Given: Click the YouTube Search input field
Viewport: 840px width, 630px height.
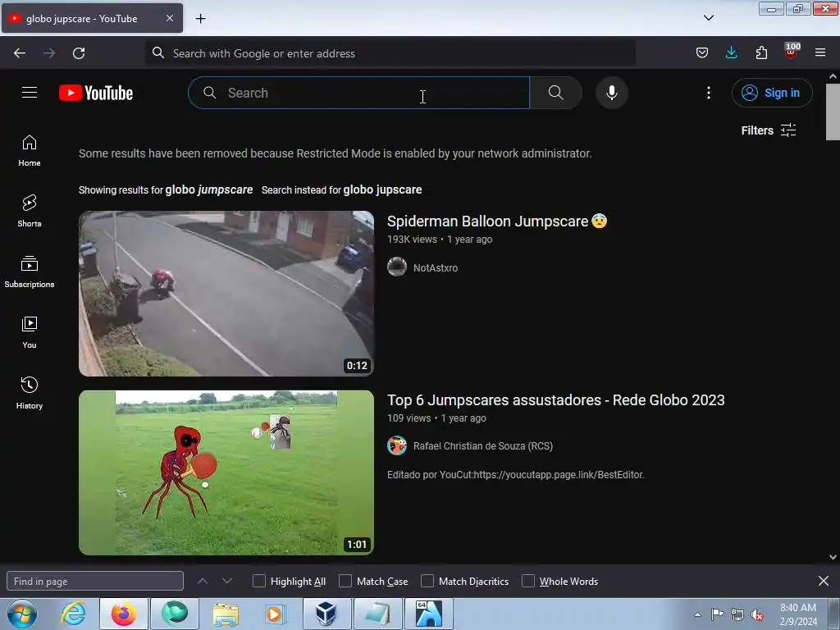Looking at the screenshot, I should click(358, 93).
